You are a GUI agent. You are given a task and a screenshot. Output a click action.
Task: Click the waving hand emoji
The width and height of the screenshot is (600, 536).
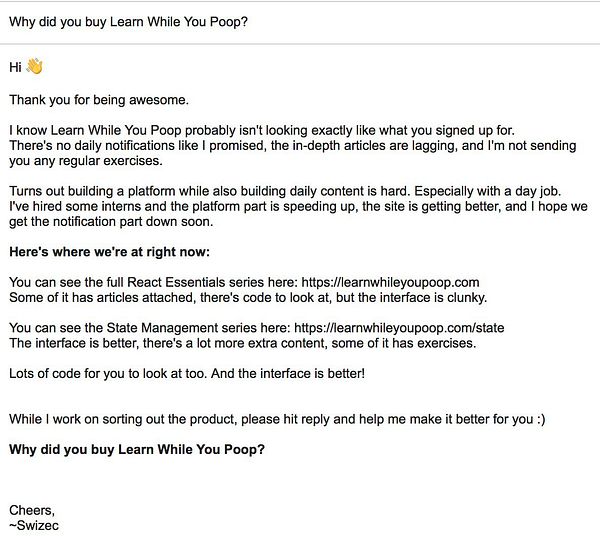pos(33,69)
